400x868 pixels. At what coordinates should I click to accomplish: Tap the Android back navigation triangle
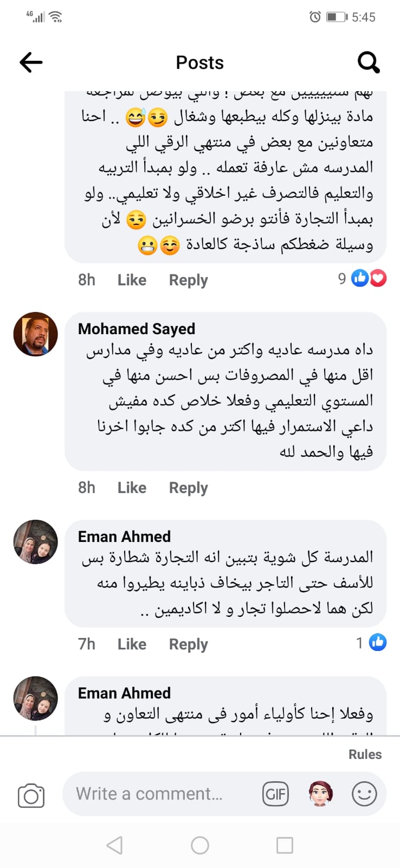point(114,845)
